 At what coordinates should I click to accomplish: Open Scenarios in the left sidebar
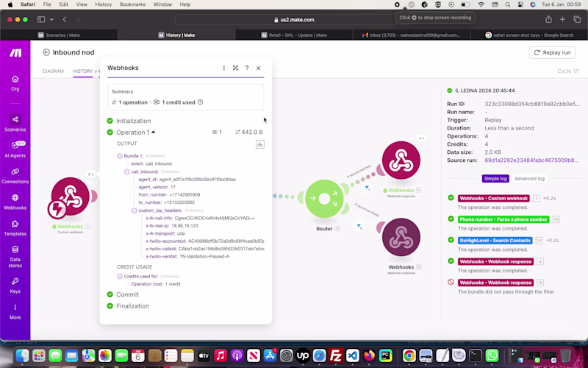pos(15,123)
